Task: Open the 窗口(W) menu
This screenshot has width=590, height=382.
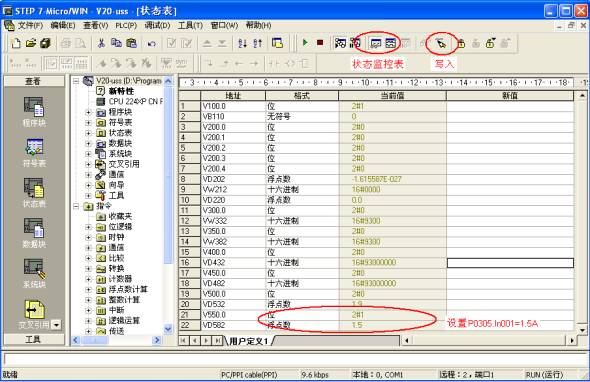Action: click(224, 26)
